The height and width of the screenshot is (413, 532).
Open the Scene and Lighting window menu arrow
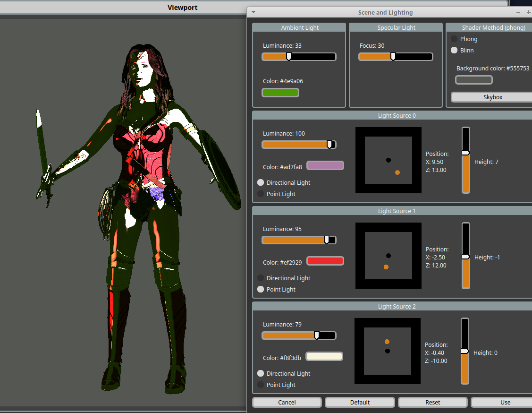coord(253,12)
